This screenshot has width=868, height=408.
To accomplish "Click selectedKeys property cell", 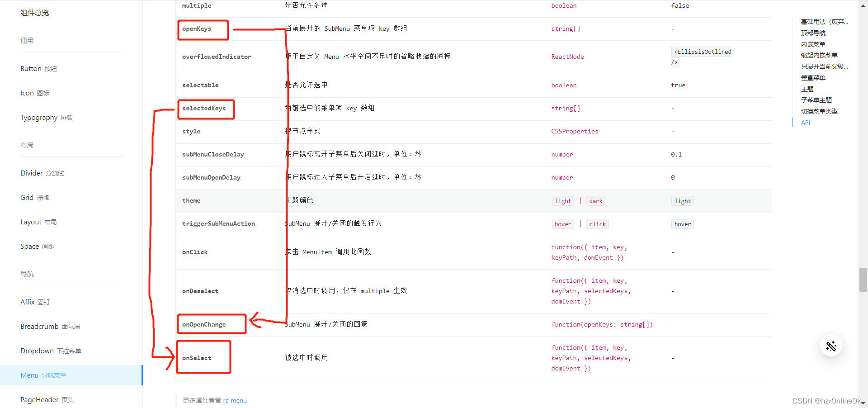I will [x=204, y=109].
